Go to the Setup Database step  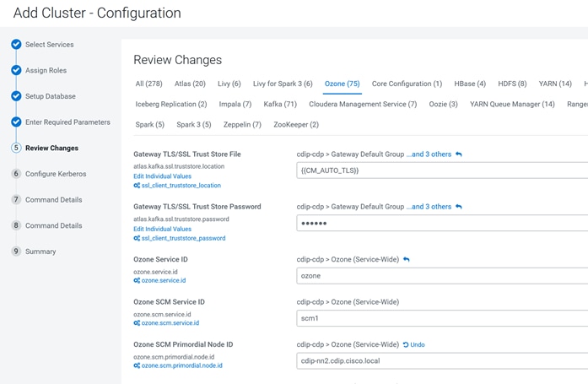[51, 96]
